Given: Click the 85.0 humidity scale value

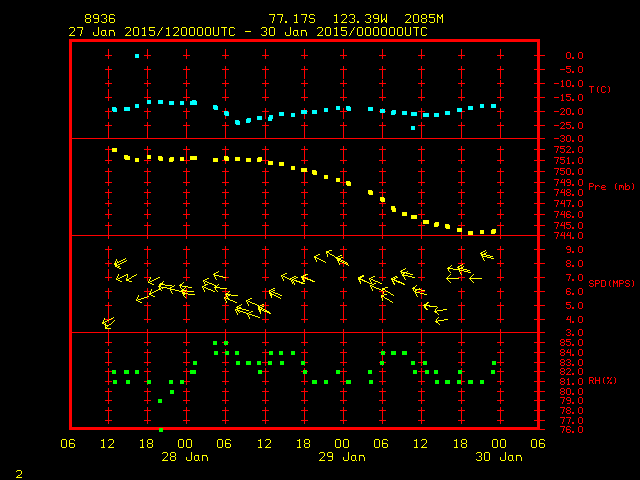Looking at the screenshot, I should (571, 342).
